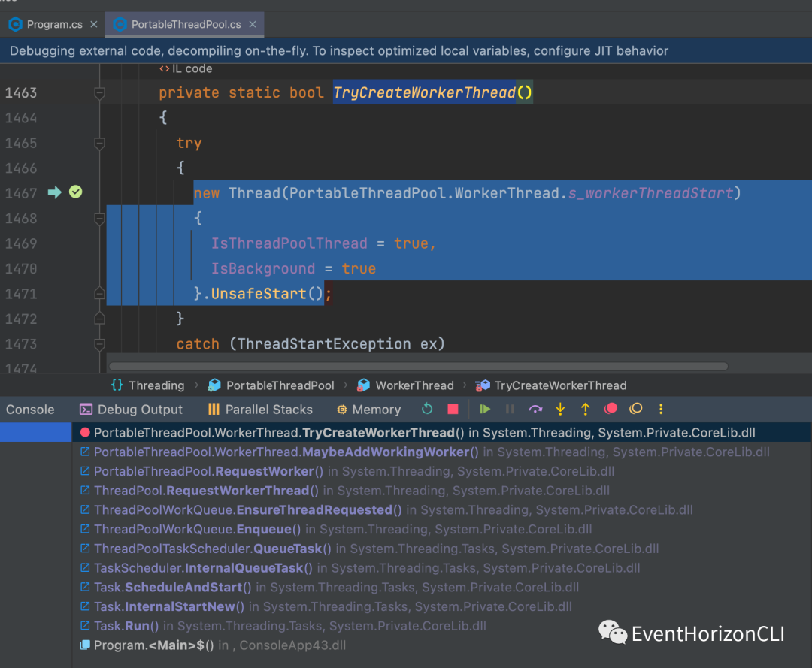Stop debugging with the red square icon

[453, 410]
